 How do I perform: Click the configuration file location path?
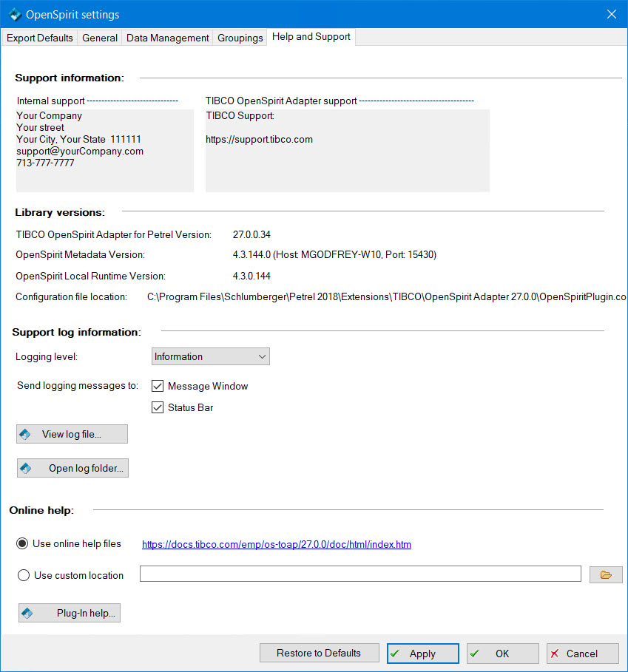(386, 296)
